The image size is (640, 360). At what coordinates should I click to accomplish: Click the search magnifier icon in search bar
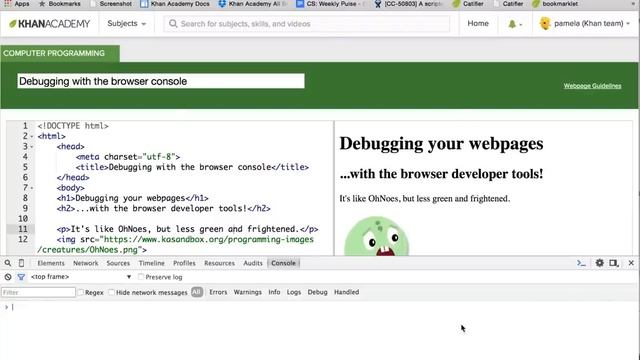pyautogui.click(x=173, y=24)
